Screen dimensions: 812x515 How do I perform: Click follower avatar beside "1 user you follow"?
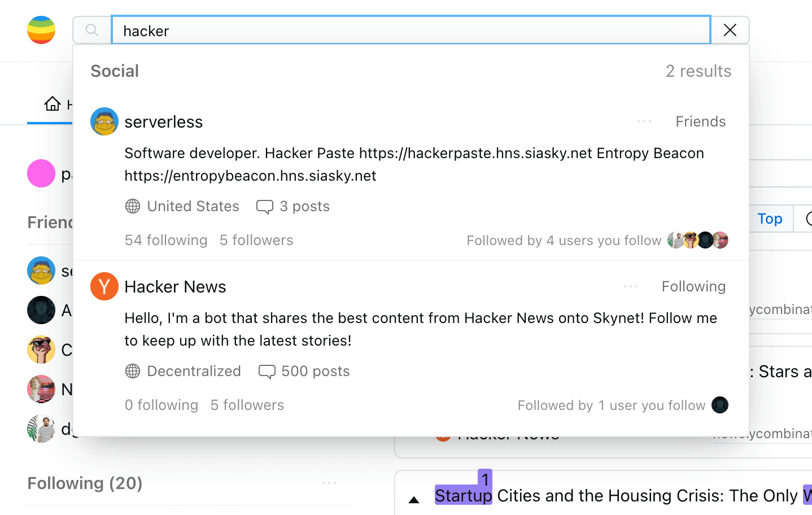720,405
